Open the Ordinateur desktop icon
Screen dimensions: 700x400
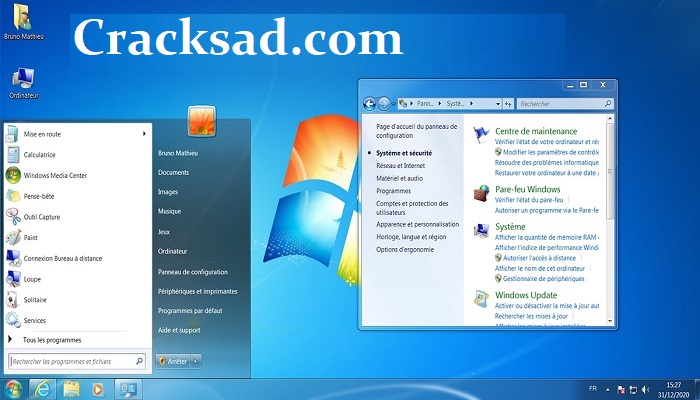(23, 78)
